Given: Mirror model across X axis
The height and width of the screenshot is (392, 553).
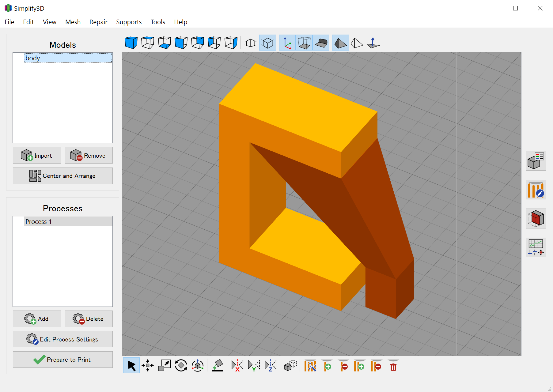Looking at the screenshot, I should point(237,365).
